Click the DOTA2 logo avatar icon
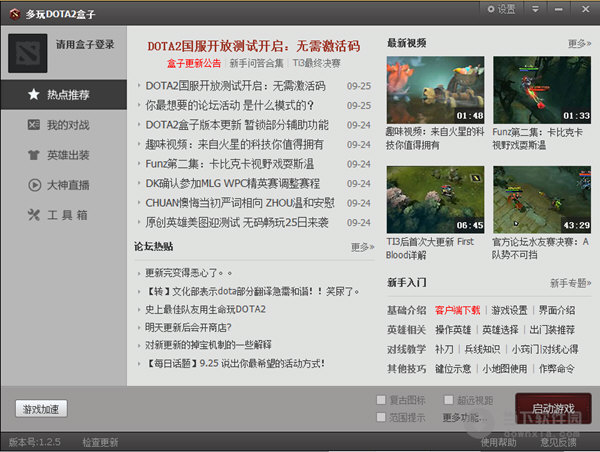This screenshot has height=452, width=600. click(x=27, y=52)
